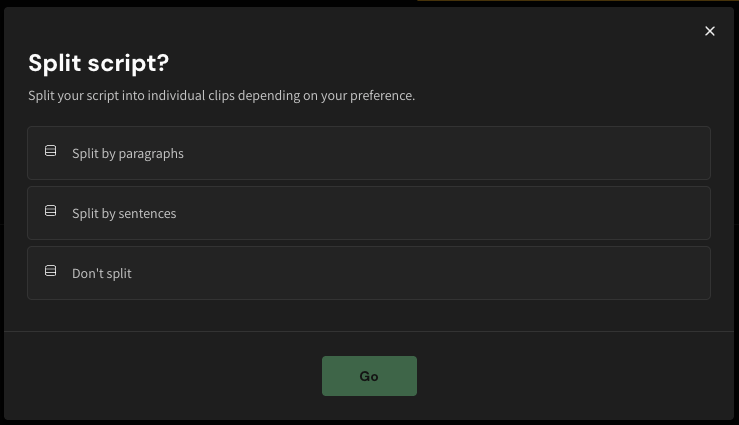Dismiss the dialog using the X icon

point(710,31)
